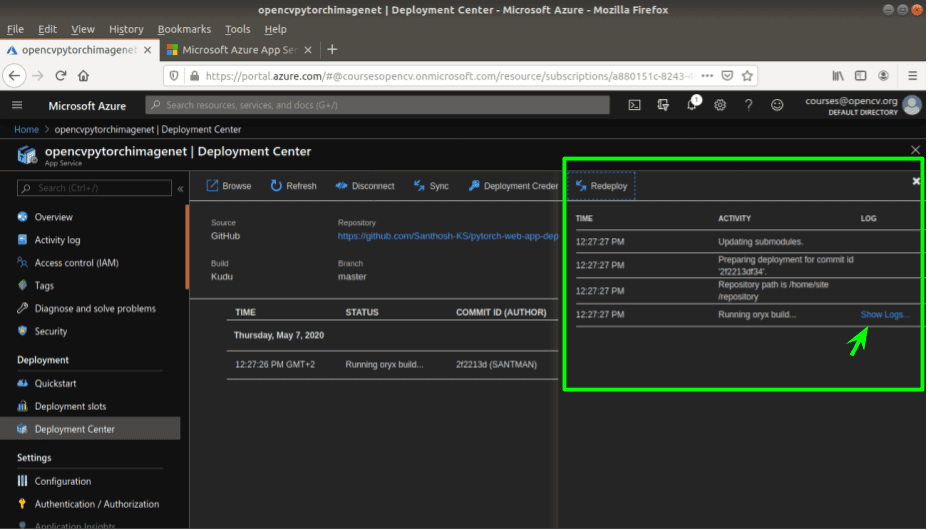The height and width of the screenshot is (530, 930).
Task: Open page actions three-dot menu in URL bar
Action: (707, 76)
